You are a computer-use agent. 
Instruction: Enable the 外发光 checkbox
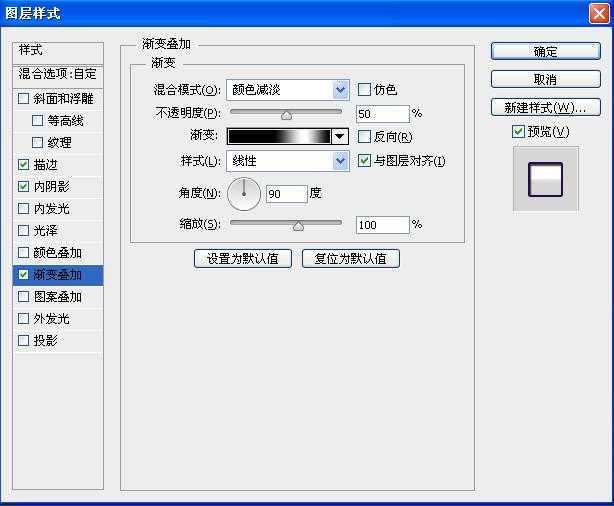coord(23,318)
